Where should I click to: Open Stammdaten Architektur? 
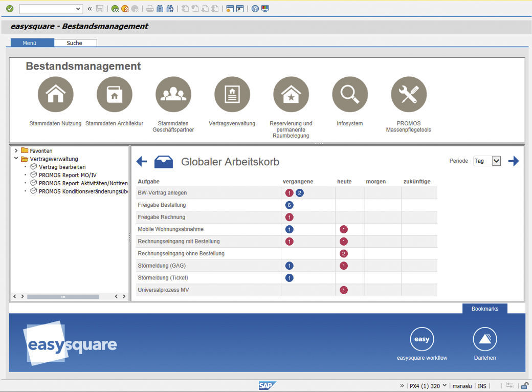point(114,94)
